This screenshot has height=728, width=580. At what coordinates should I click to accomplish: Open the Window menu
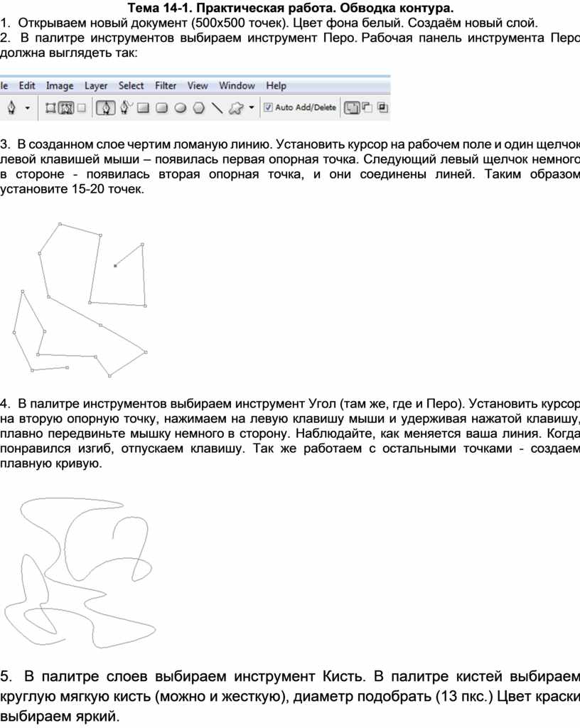pyautogui.click(x=237, y=86)
